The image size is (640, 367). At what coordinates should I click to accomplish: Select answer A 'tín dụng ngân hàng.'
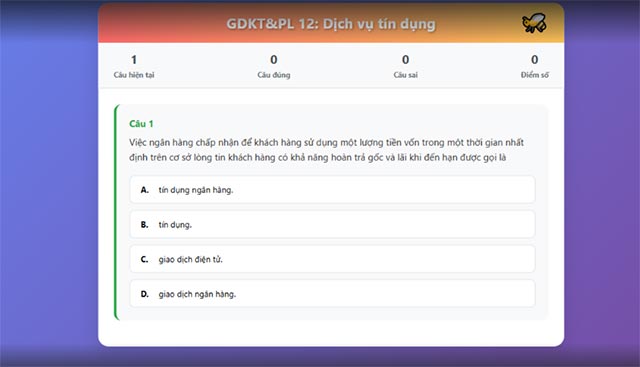click(332, 189)
